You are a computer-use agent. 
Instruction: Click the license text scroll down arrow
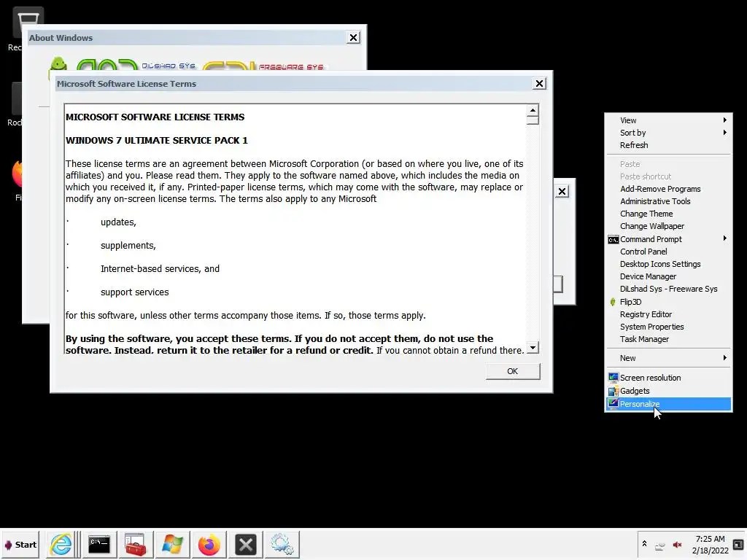tap(533, 347)
